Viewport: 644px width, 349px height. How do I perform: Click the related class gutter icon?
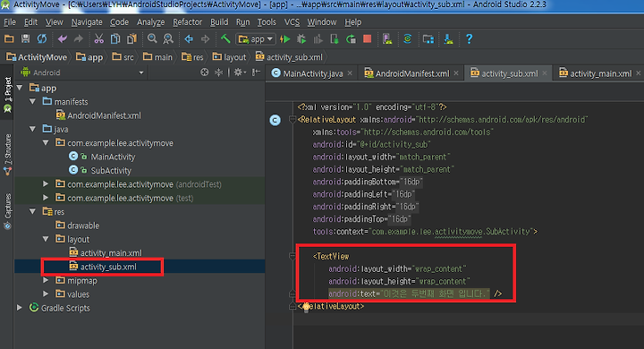pyautogui.click(x=275, y=120)
